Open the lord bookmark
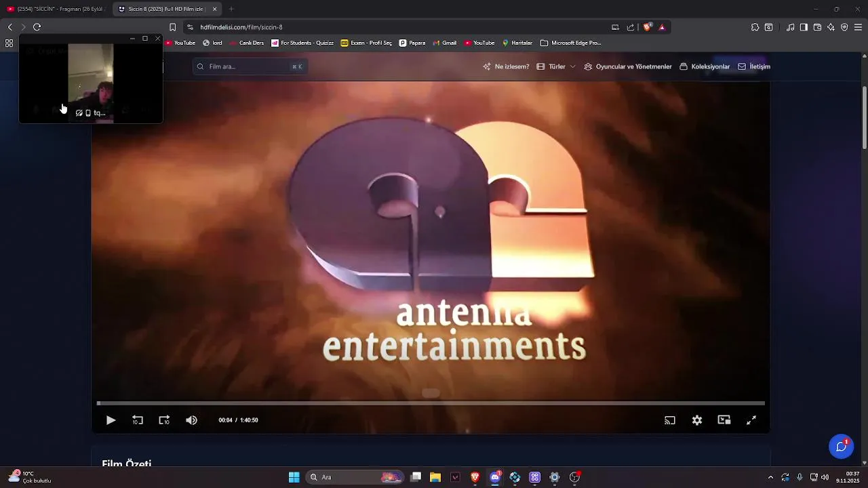The height and width of the screenshot is (488, 868). tap(212, 43)
